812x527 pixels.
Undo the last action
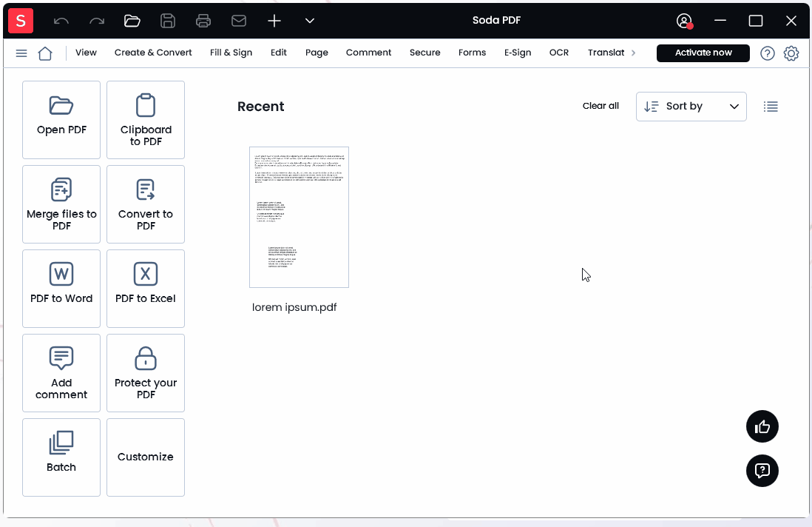point(61,21)
